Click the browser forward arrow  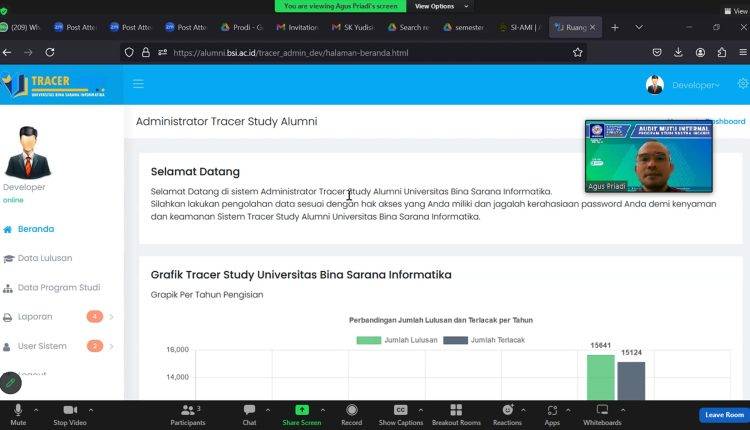click(28, 53)
